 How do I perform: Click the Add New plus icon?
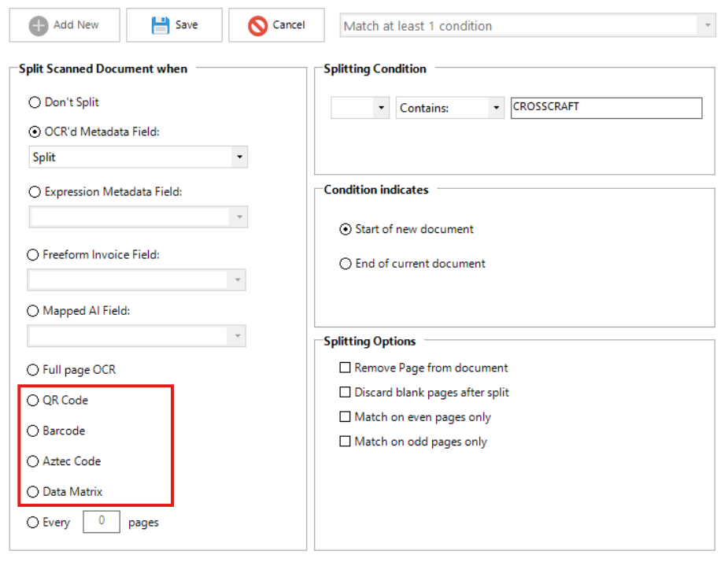[39, 25]
